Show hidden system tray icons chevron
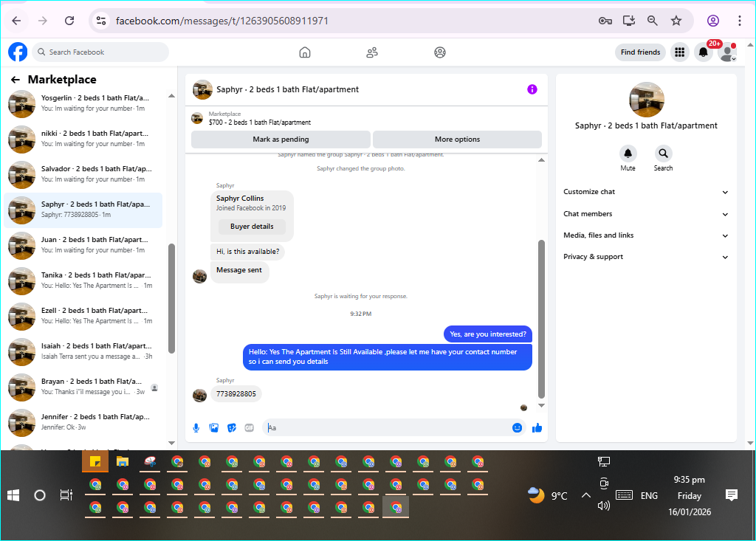 [x=585, y=495]
